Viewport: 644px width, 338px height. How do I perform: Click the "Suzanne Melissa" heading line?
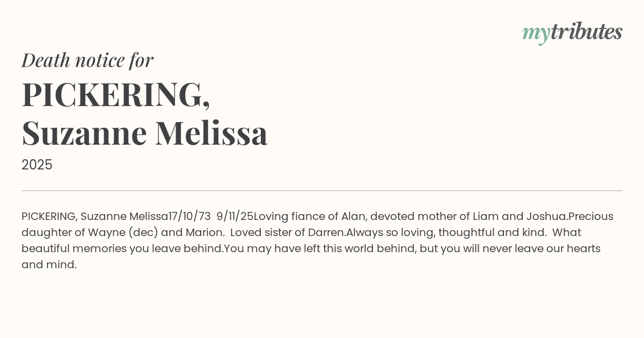tap(144, 133)
